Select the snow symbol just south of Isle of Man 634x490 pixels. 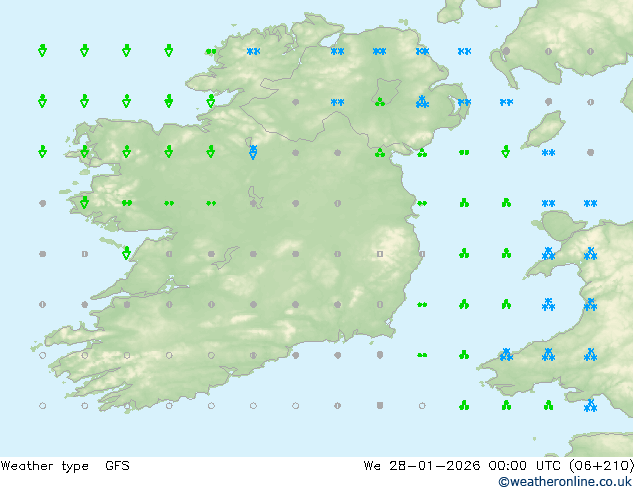[x=548, y=152]
